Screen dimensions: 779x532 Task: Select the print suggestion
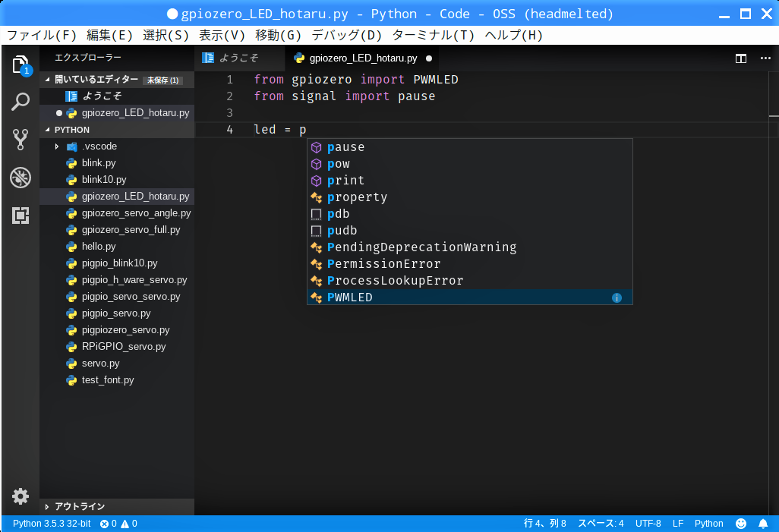click(469, 181)
